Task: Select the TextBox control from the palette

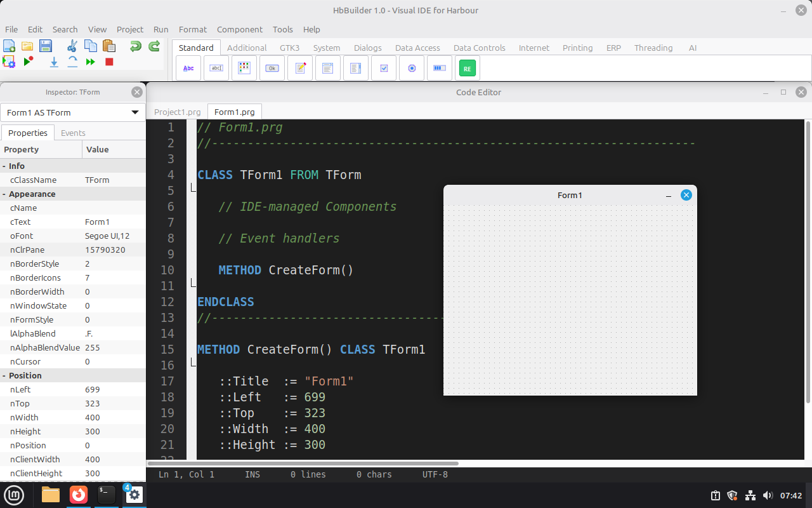Action: (x=216, y=68)
